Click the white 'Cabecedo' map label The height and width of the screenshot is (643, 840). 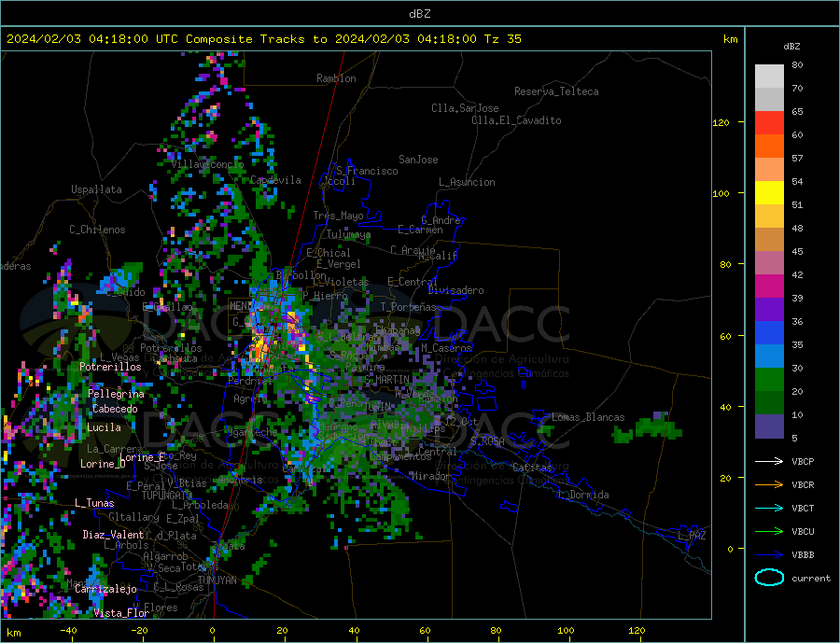point(115,409)
